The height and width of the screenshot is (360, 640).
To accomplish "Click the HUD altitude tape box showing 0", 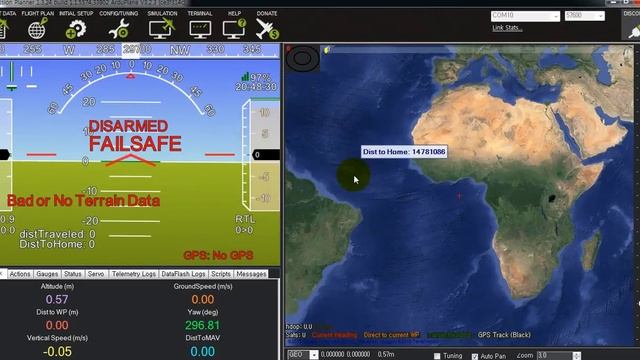I will point(266,155).
